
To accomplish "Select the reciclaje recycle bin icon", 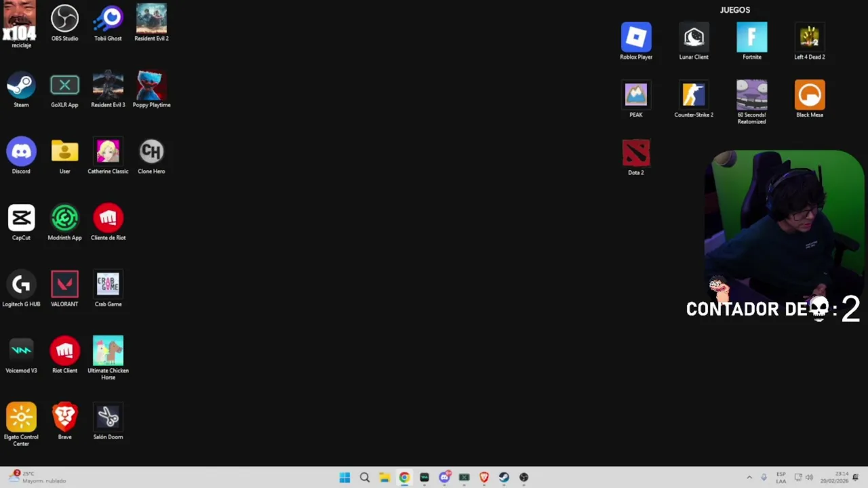I will click(20, 25).
